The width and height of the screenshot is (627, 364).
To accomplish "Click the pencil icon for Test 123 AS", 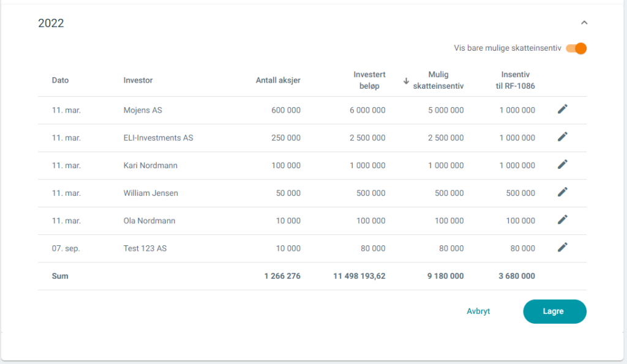I will point(562,247).
